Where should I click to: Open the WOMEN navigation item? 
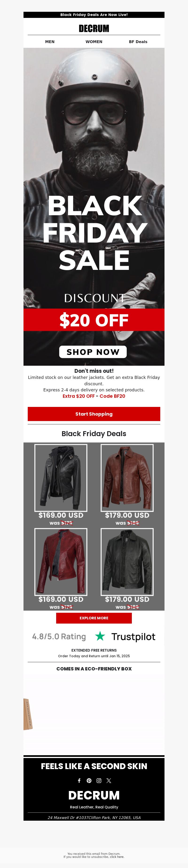pyautogui.click(x=94, y=42)
